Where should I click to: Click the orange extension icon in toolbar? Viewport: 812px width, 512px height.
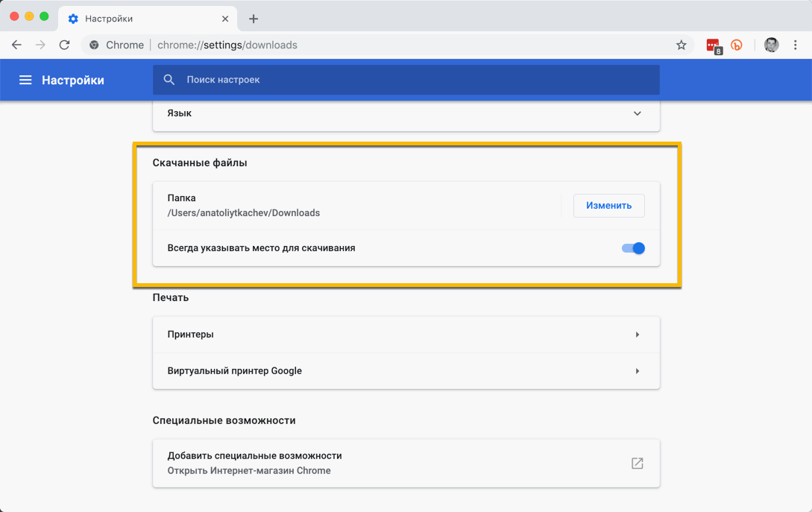(737, 45)
